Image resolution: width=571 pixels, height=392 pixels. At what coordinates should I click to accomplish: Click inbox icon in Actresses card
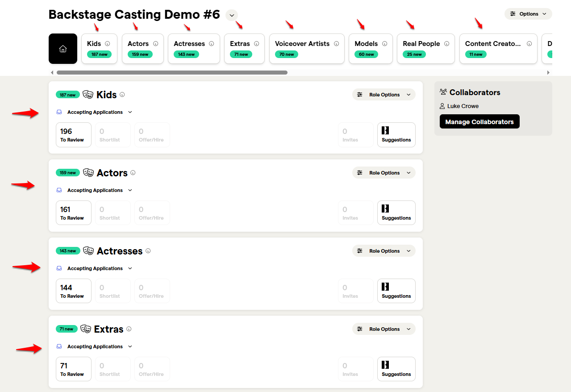59,268
